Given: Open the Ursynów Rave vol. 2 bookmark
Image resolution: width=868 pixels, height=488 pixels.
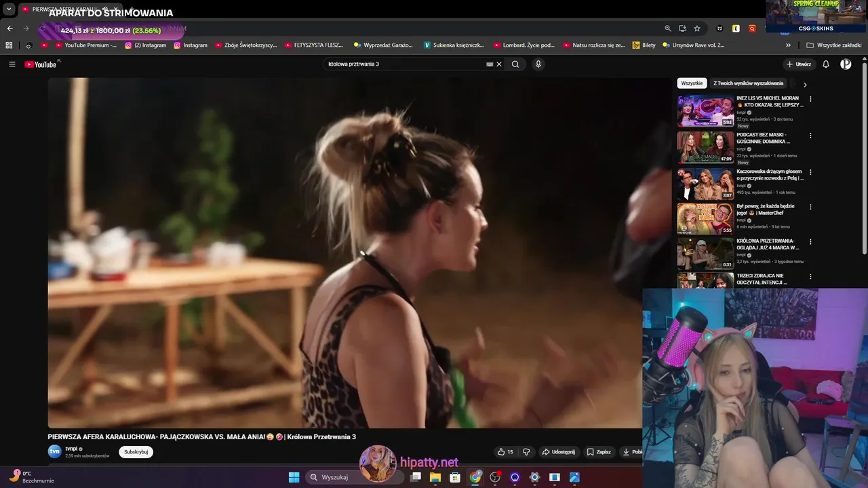Looking at the screenshot, I should [x=694, y=45].
